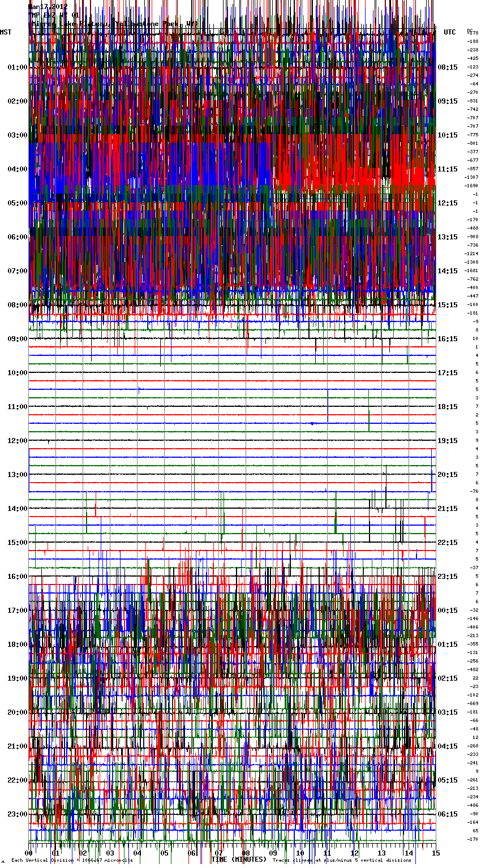This screenshot has width=481, height=868.
Task: Select the 20:00 MST row label
Action: [18, 712]
